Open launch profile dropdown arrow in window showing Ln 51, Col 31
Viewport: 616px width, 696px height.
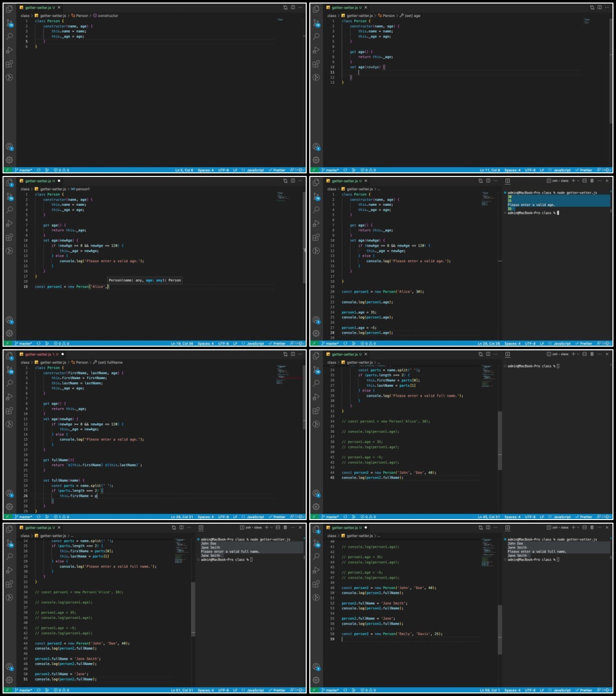click(272, 528)
